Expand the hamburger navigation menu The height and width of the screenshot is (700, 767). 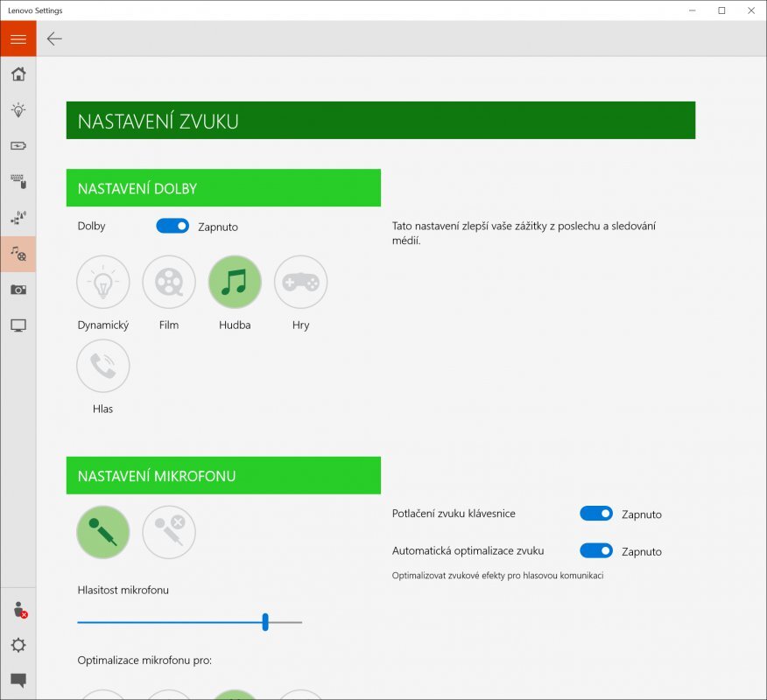[x=18, y=39]
